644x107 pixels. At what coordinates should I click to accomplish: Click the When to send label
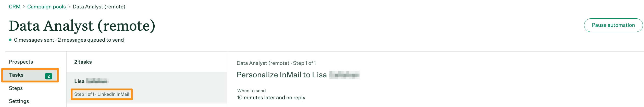coord(251,91)
